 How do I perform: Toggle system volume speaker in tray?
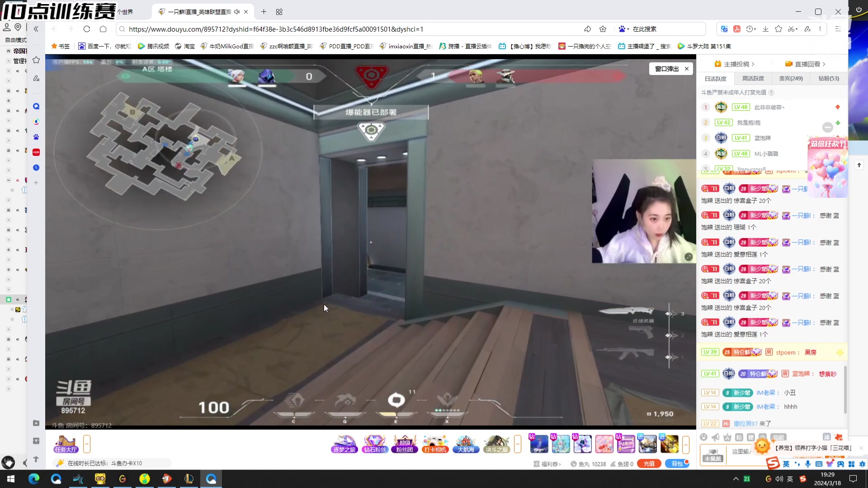pyautogui.click(x=779, y=479)
